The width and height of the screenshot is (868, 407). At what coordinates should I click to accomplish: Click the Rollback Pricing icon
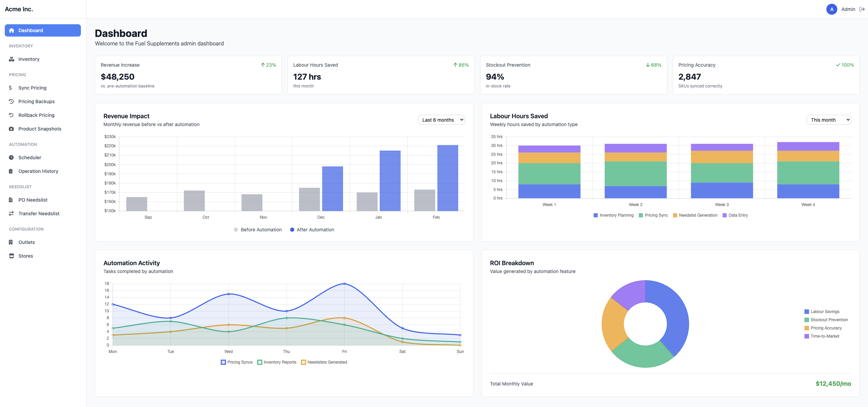(11, 115)
